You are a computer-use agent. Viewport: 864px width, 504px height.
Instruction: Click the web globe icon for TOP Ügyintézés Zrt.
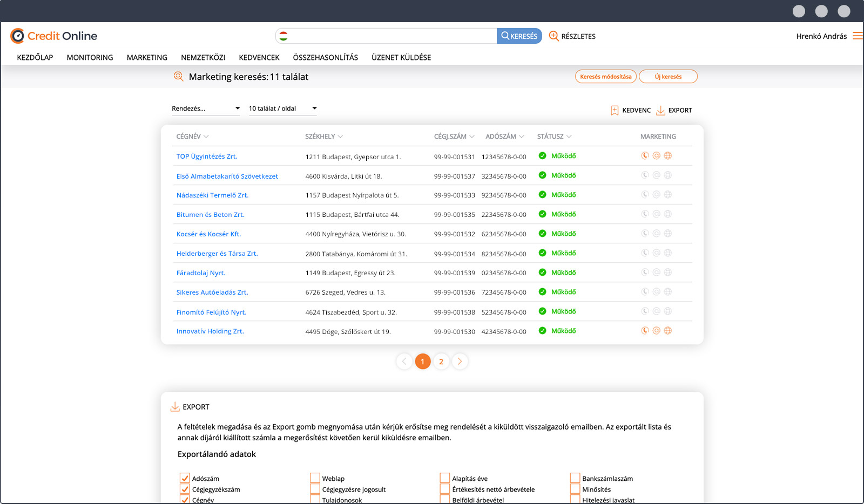(x=668, y=156)
